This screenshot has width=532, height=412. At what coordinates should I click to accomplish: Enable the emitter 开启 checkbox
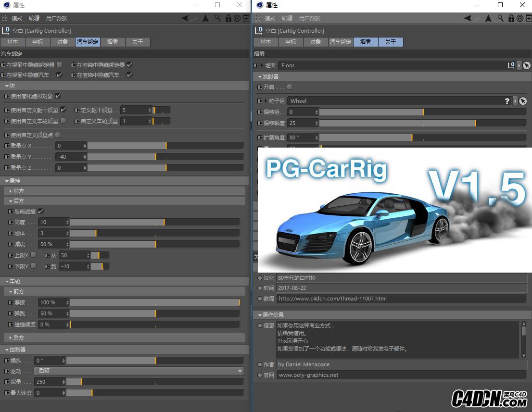click(x=290, y=87)
